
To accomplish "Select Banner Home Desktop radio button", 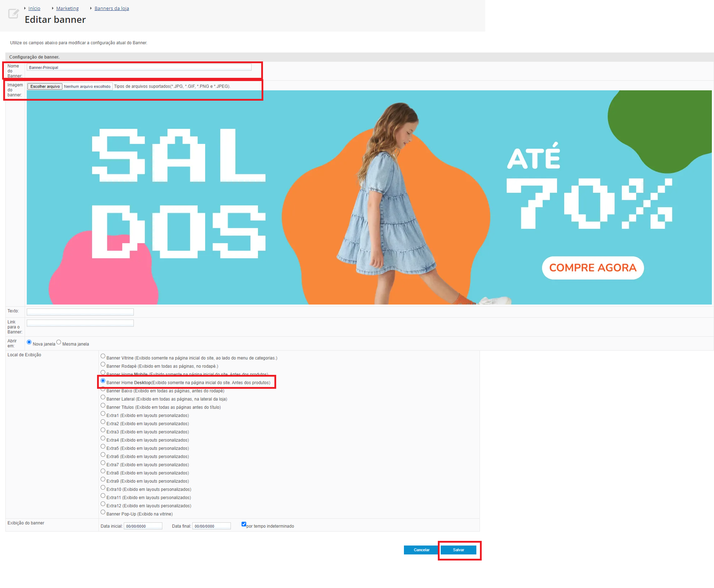I will (x=103, y=381).
